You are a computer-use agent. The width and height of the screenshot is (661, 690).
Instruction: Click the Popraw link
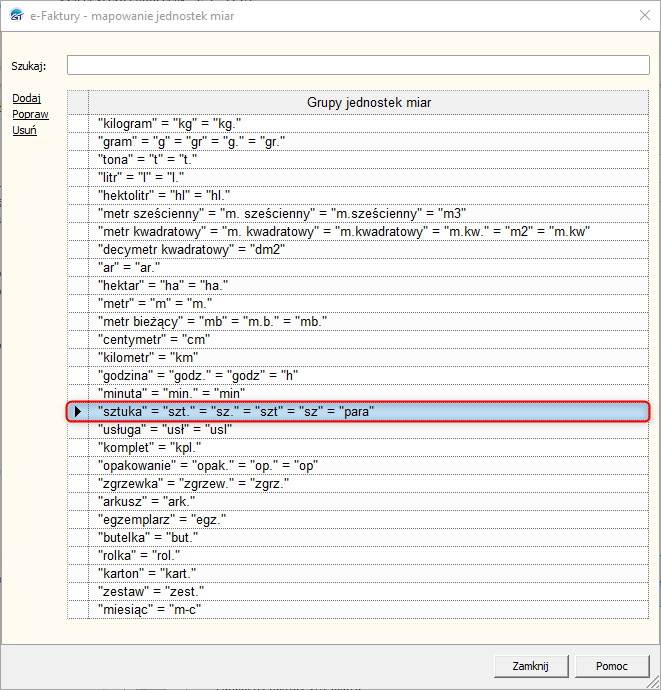pyautogui.click(x=30, y=115)
